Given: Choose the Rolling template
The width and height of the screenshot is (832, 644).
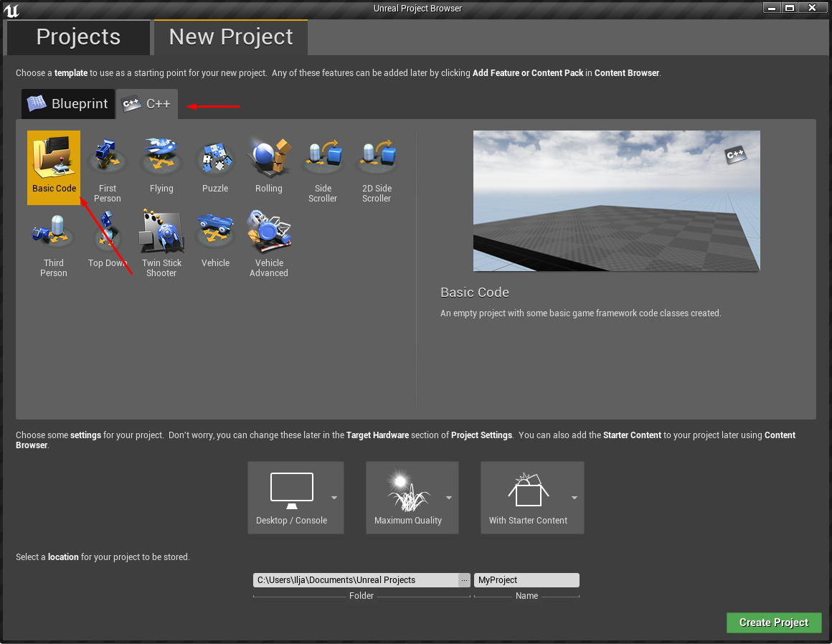Looking at the screenshot, I should pyautogui.click(x=268, y=167).
